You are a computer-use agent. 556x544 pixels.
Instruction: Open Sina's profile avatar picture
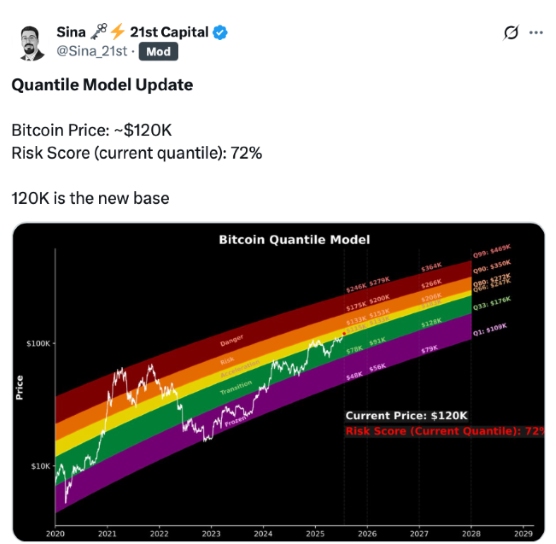click(x=32, y=43)
